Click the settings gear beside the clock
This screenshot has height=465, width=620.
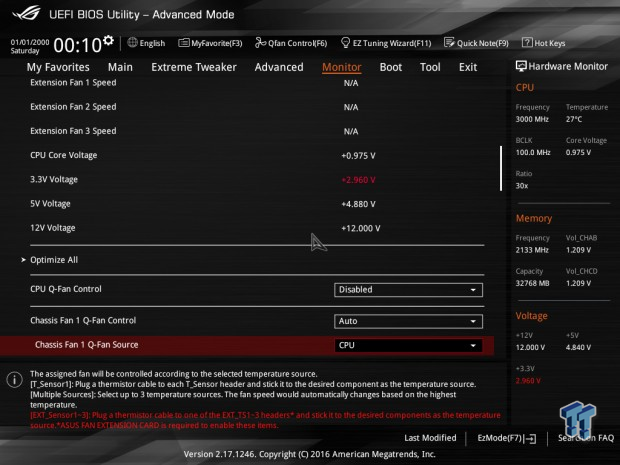[108, 40]
